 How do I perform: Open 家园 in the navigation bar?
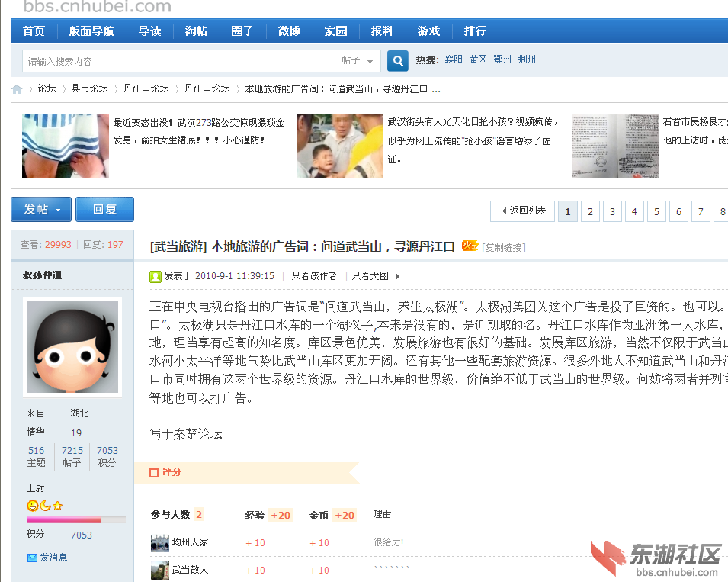pos(335,31)
